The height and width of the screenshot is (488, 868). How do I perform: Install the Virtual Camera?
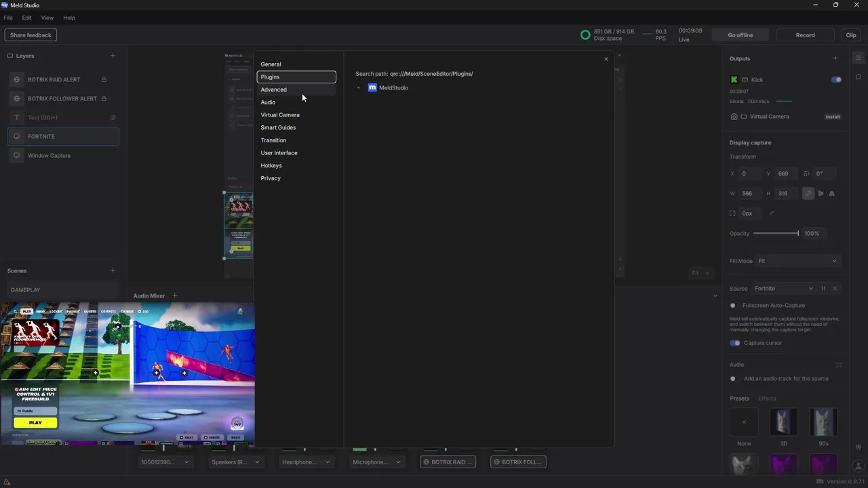point(832,117)
